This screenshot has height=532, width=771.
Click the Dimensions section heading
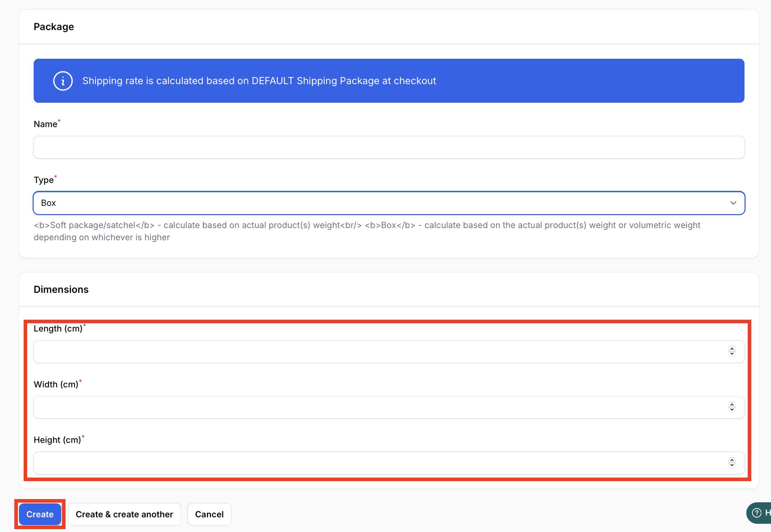pyautogui.click(x=61, y=289)
